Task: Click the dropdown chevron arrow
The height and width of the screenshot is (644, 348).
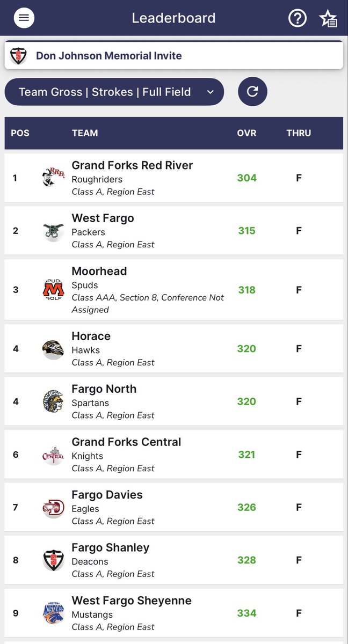Action: [x=211, y=92]
